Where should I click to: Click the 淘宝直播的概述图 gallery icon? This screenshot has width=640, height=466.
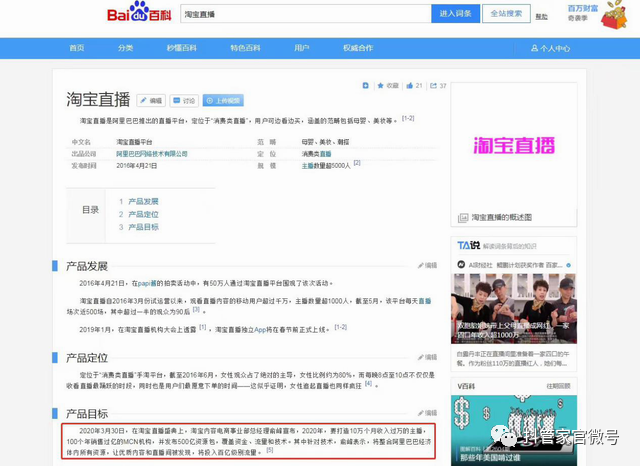[x=463, y=218]
